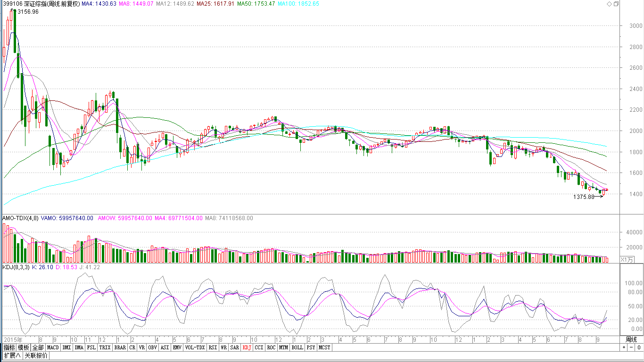
Task: Select the ROC indicator tab
Action: [x=271, y=347]
